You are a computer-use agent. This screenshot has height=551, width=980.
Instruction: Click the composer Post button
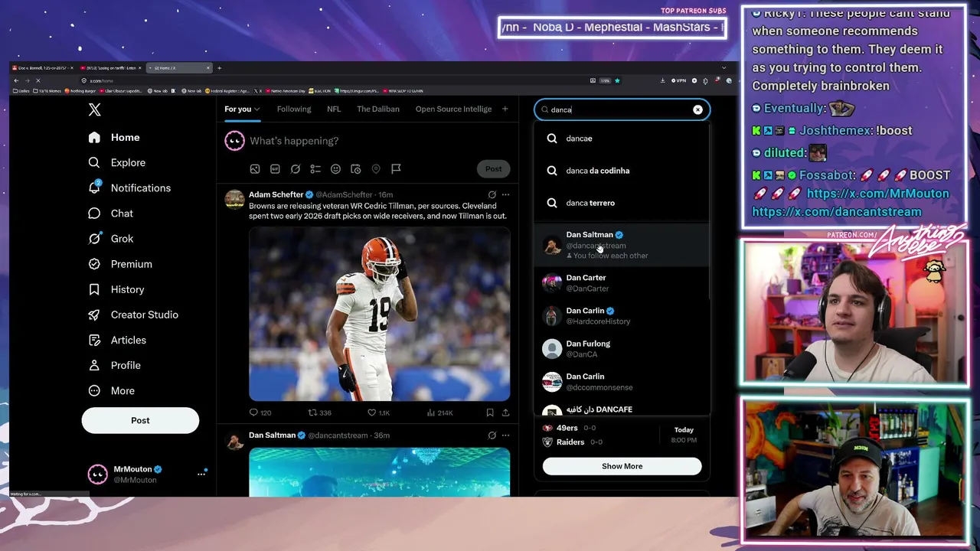coord(493,169)
